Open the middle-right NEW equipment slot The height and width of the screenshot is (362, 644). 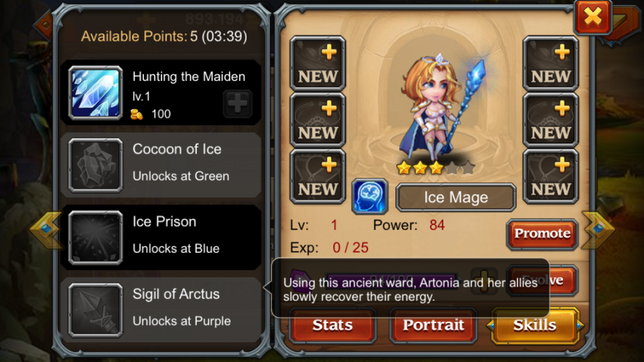[550, 120]
